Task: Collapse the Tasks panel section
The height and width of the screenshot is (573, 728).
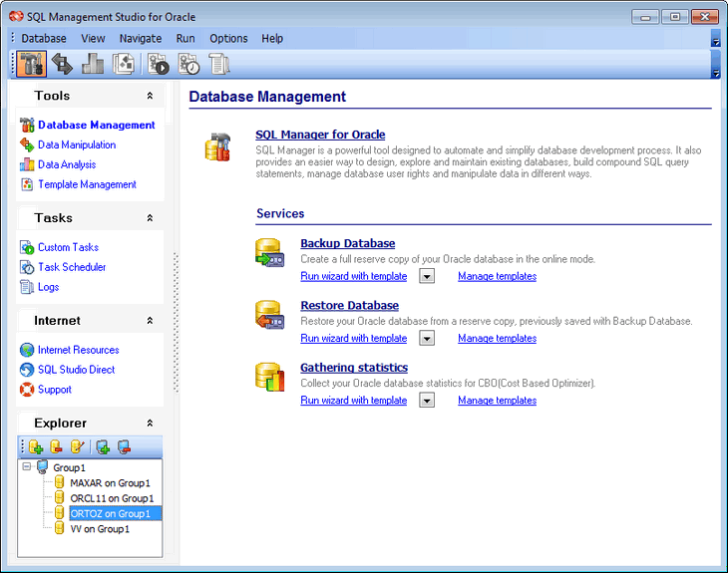Action: (150, 217)
